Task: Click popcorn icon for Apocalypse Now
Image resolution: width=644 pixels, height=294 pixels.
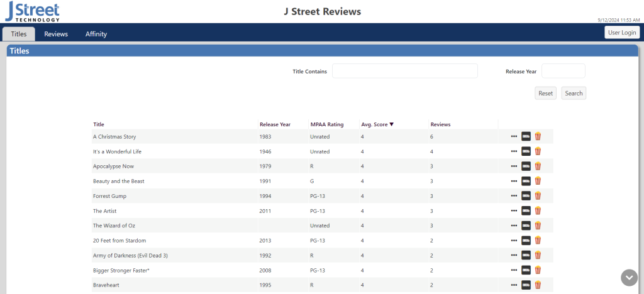Action: [538, 166]
